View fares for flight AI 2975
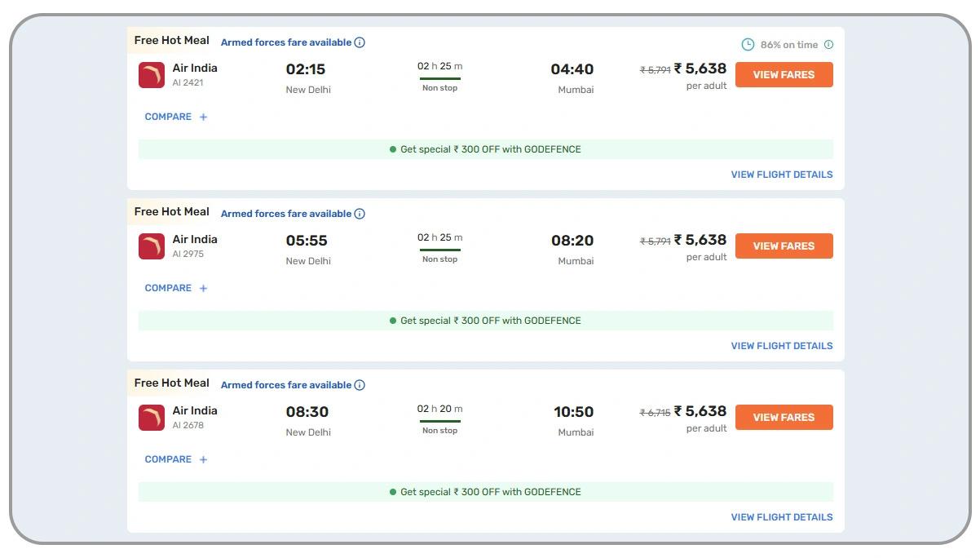This screenshot has width=980, height=558. (784, 246)
